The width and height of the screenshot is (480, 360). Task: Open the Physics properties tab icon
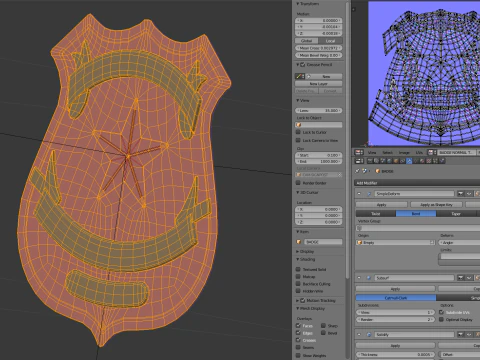point(442,161)
